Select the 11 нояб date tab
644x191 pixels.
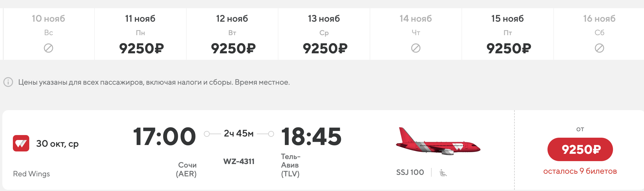point(140,34)
